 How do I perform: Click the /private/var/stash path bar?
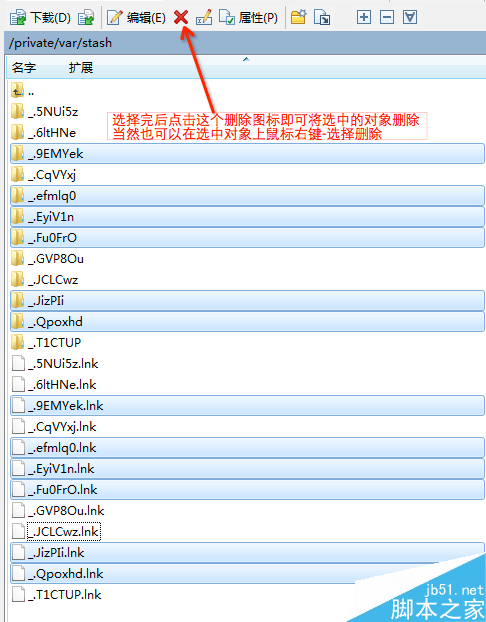click(x=245, y=43)
